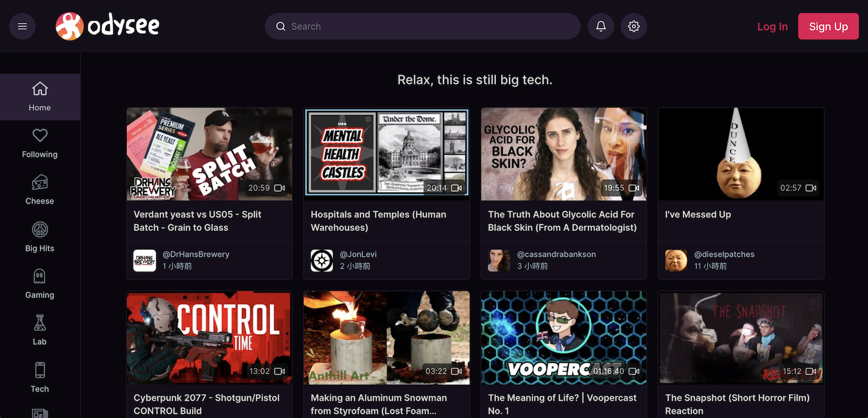Screen dimensions: 868x418
Task: Click the Home house icon
Action: click(40, 88)
